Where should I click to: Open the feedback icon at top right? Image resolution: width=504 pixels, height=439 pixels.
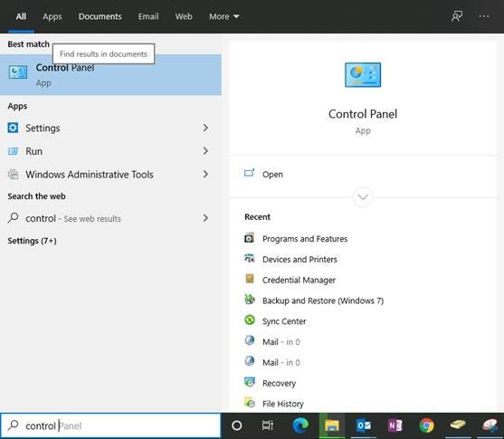pyautogui.click(x=456, y=16)
